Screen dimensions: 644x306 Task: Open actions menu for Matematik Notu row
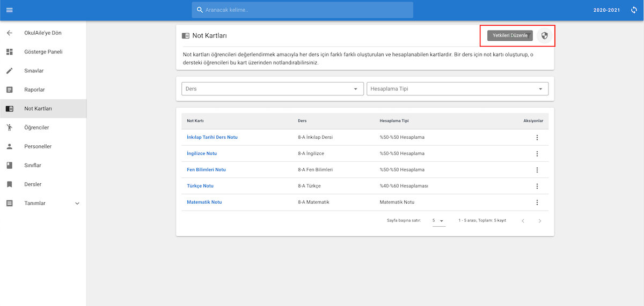tap(537, 203)
